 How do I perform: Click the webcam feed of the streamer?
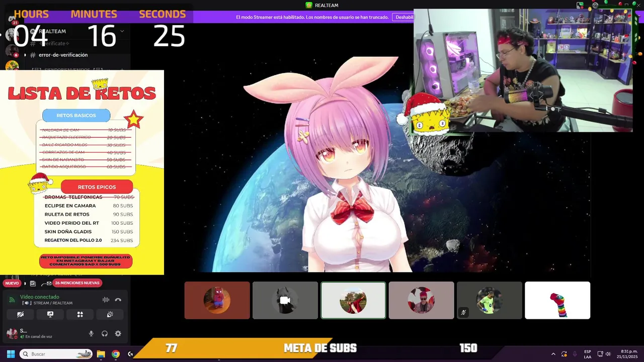(x=523, y=70)
